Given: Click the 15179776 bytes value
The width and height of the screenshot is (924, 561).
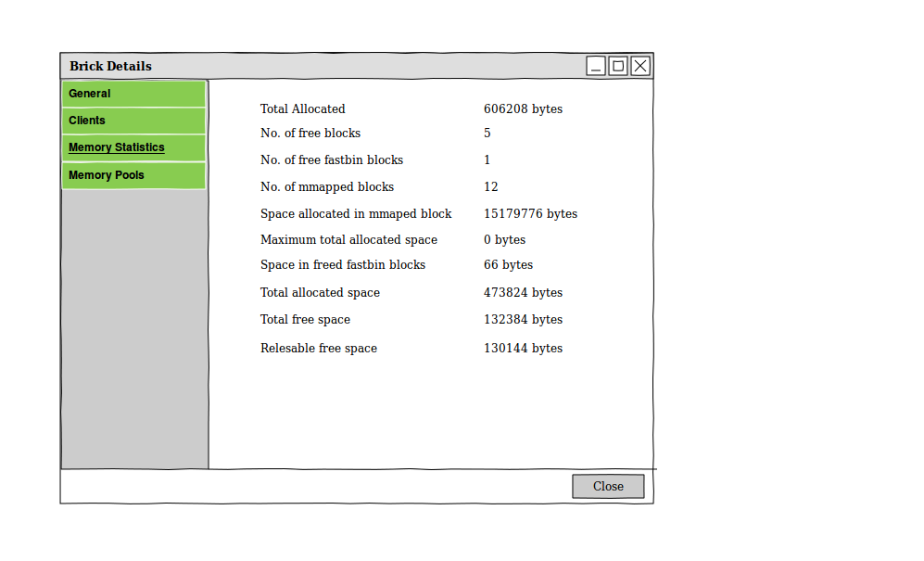Looking at the screenshot, I should pyautogui.click(x=530, y=213).
